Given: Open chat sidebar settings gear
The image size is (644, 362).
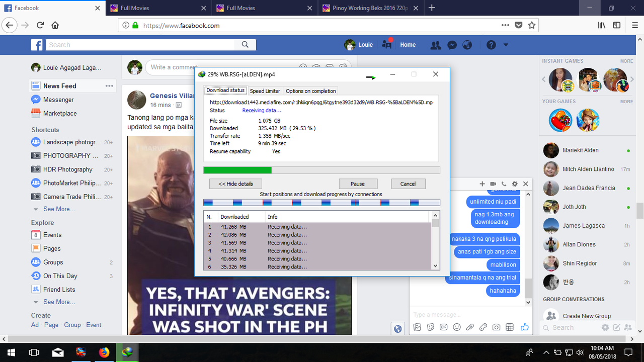Looking at the screenshot, I should pyautogui.click(x=605, y=327).
